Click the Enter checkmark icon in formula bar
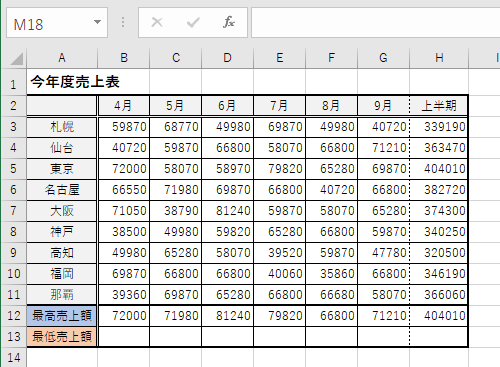This screenshot has width=500, height=367. (193, 22)
